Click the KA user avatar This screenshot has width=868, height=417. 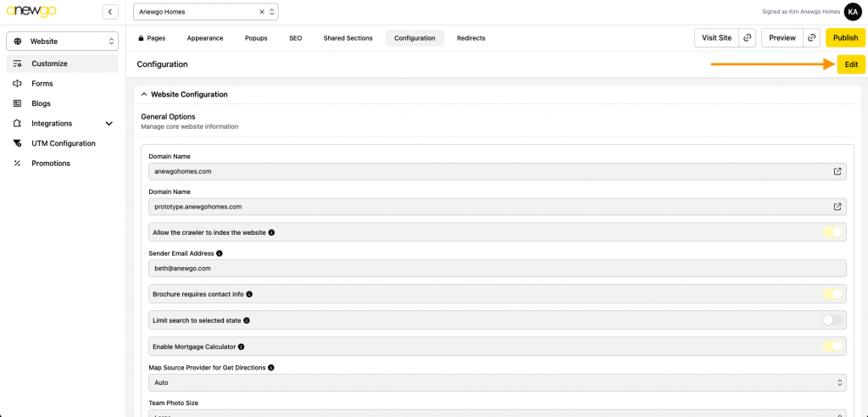853,12
